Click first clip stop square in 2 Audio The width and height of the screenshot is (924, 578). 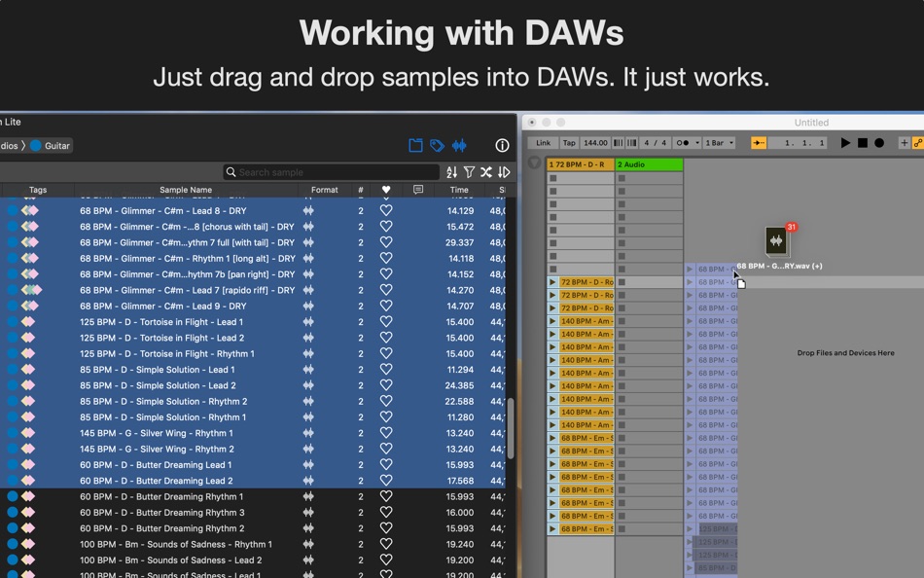click(622, 178)
